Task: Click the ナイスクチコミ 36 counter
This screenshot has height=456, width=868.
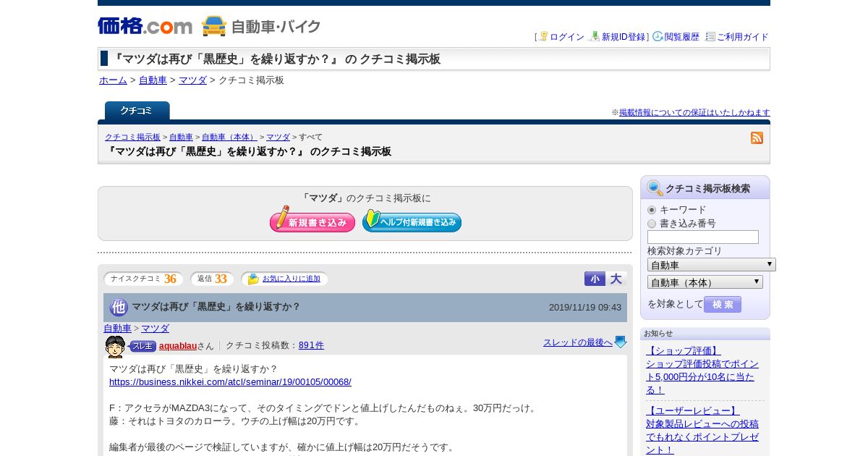Action: tap(143, 279)
